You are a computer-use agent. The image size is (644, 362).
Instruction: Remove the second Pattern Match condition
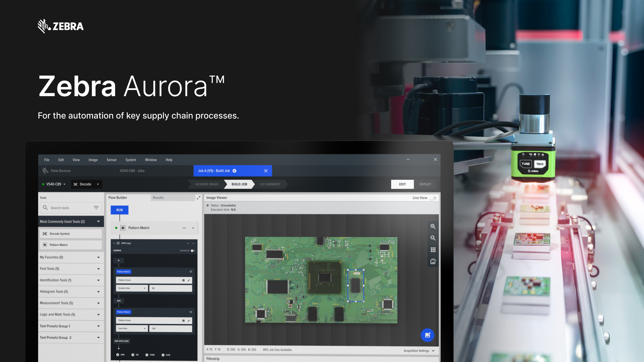pyautogui.click(x=191, y=312)
